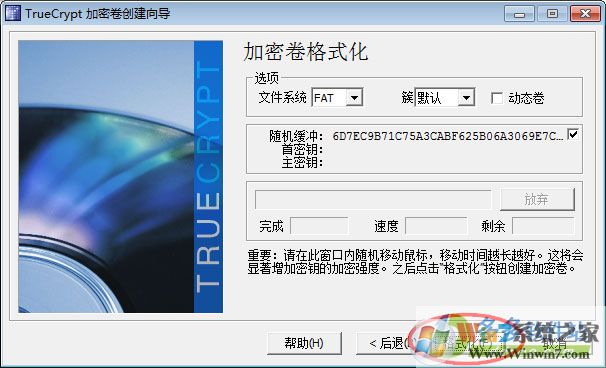Screen dimensions: 606x368
Task: Click the 放弃 abort button
Action: (x=537, y=199)
